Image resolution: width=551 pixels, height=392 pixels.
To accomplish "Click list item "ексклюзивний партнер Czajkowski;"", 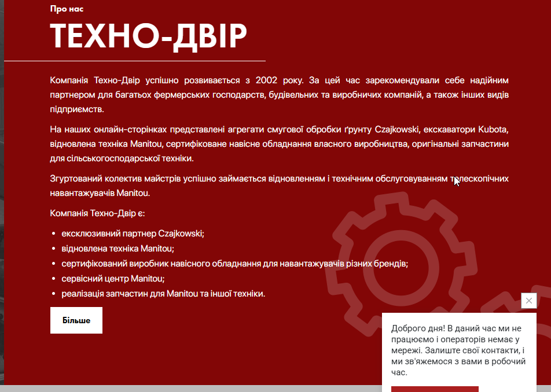I will 133,234.
